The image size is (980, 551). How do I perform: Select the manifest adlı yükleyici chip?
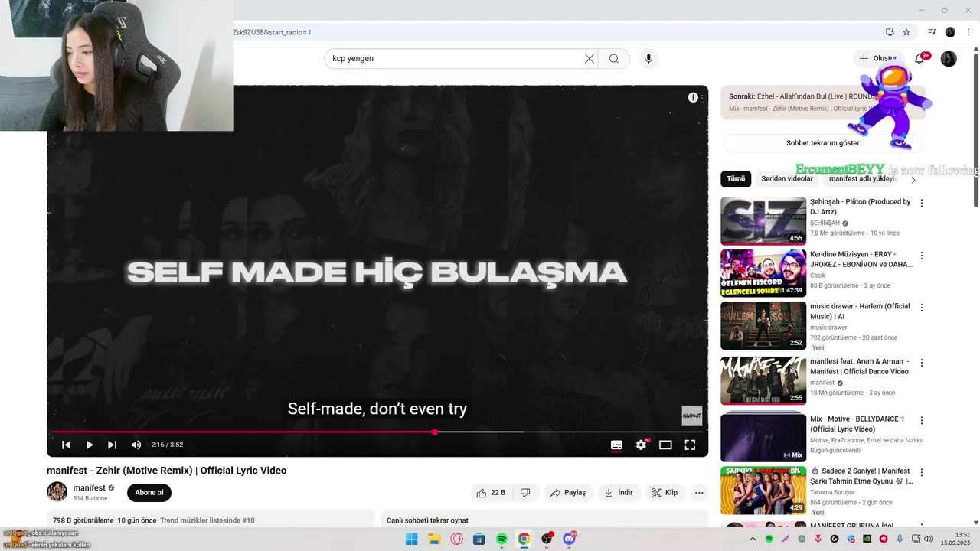862,179
